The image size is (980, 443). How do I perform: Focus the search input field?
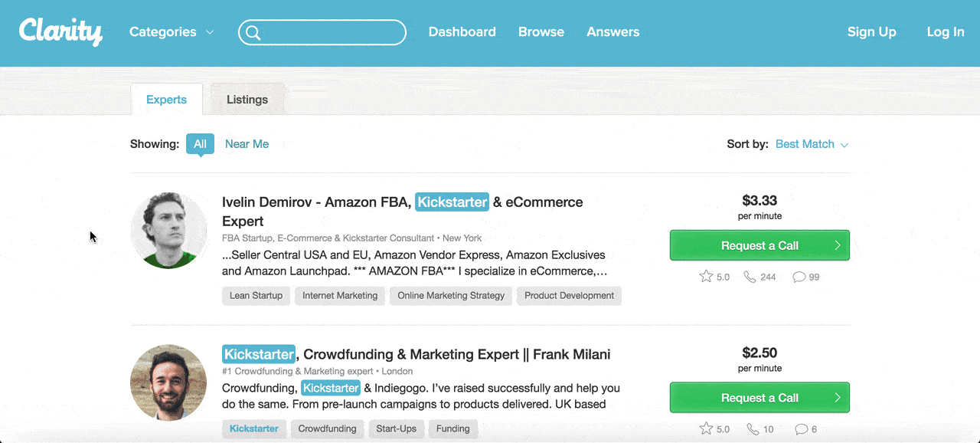click(322, 32)
